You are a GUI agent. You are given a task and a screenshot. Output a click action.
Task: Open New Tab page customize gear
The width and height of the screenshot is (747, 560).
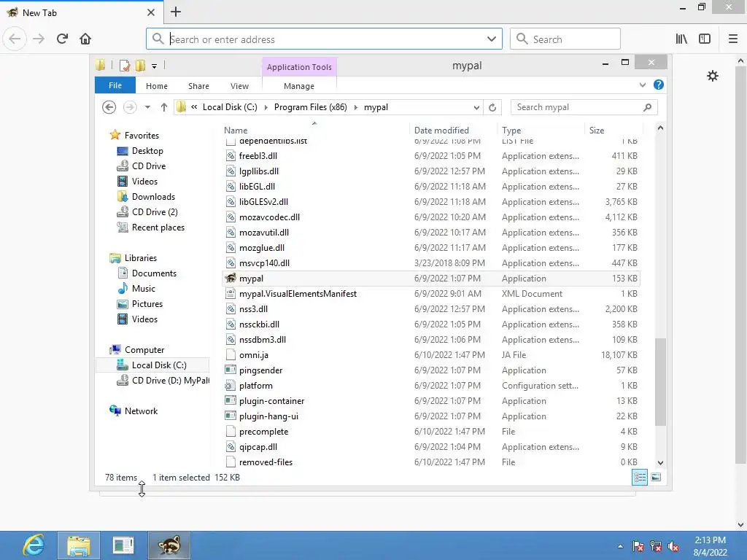point(712,76)
